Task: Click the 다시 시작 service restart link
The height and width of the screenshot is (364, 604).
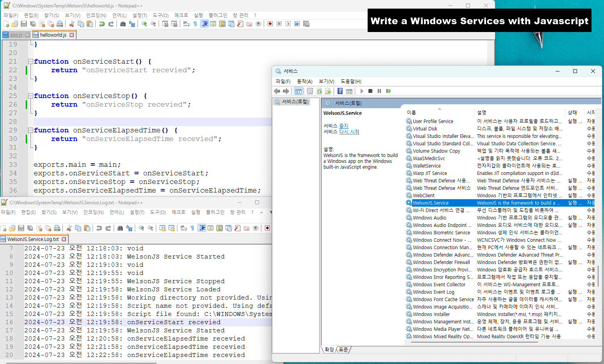Action: (x=349, y=132)
